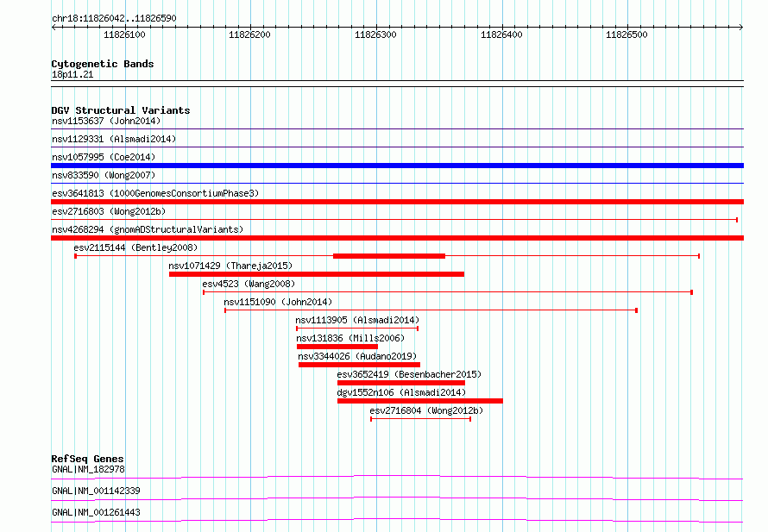The height and width of the screenshot is (532, 768).
Task: Open nsv1151090 (John2014) variant label
Action: tap(278, 302)
